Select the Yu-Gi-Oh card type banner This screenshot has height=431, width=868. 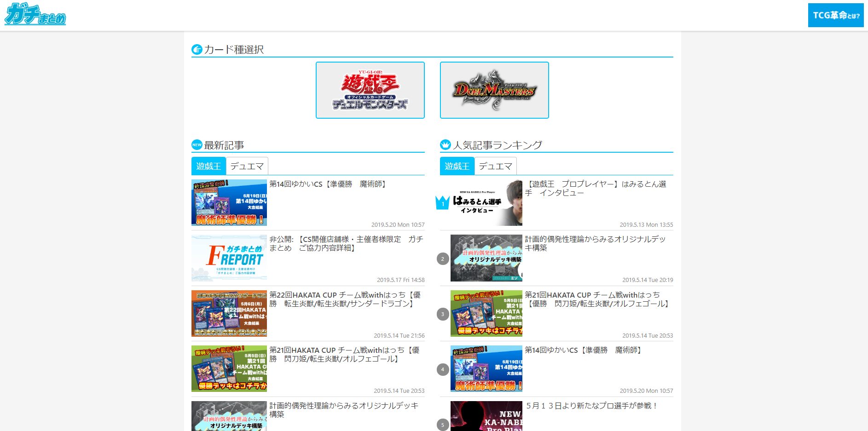(370, 90)
